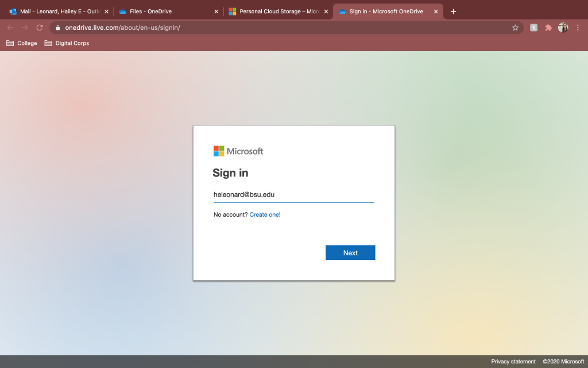Image resolution: width=588 pixels, height=368 pixels.
Task: Open a new browser tab
Action: click(453, 11)
